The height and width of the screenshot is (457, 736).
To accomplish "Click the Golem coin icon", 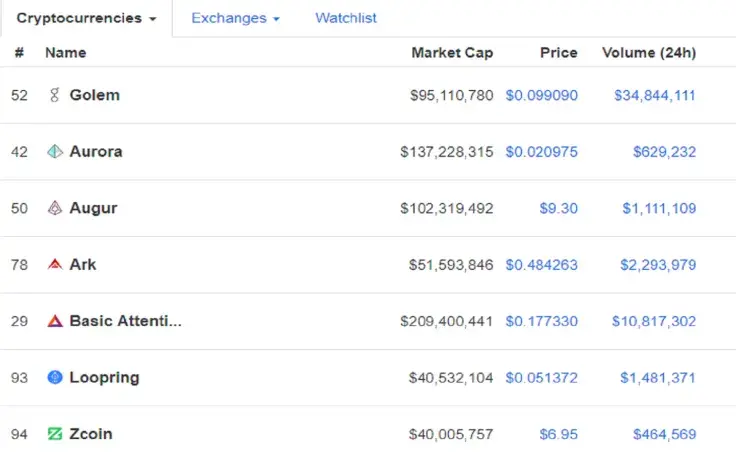I will (55, 95).
